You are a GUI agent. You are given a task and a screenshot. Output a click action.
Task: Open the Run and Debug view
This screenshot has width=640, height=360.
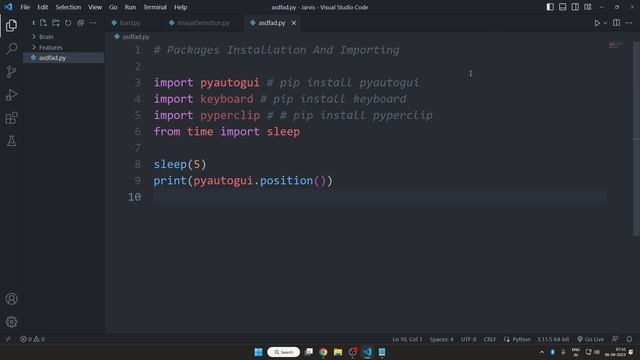point(11,95)
